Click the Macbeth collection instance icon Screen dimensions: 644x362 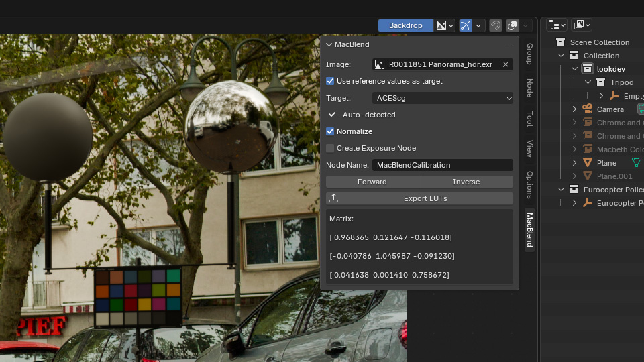point(588,149)
